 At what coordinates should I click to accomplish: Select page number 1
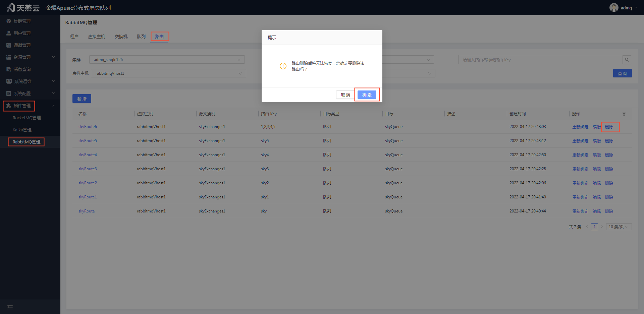tap(594, 227)
